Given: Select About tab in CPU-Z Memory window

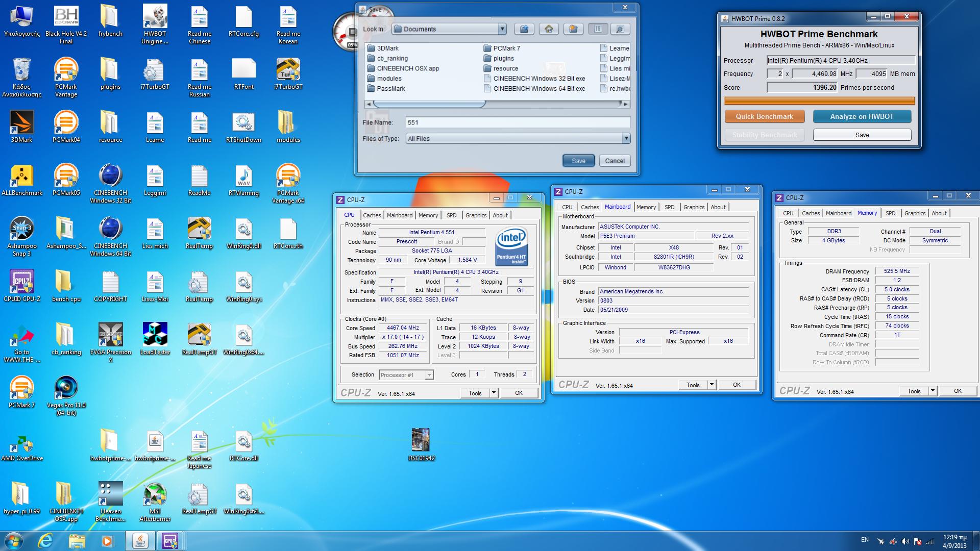Looking at the screenshot, I should 939,213.
